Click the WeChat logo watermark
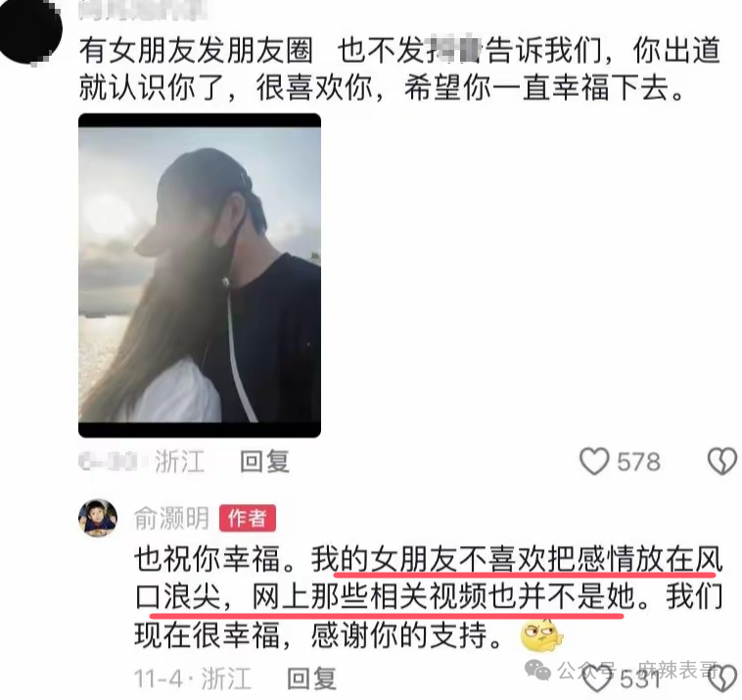 point(538,671)
